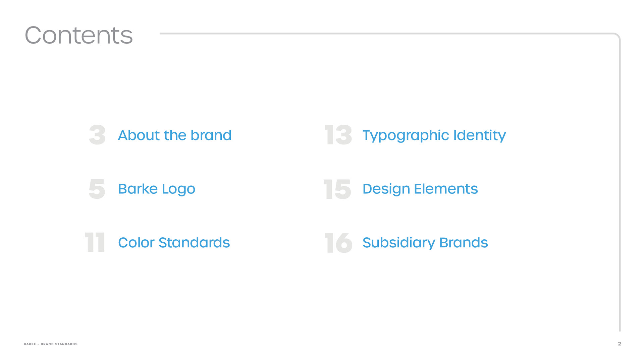
Task: Select the Subsidiary Brands contents entry
Action: click(425, 243)
